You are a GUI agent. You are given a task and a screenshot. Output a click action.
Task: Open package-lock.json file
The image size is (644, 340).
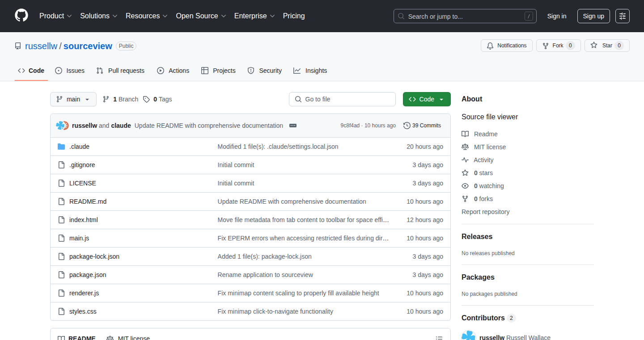point(94,256)
